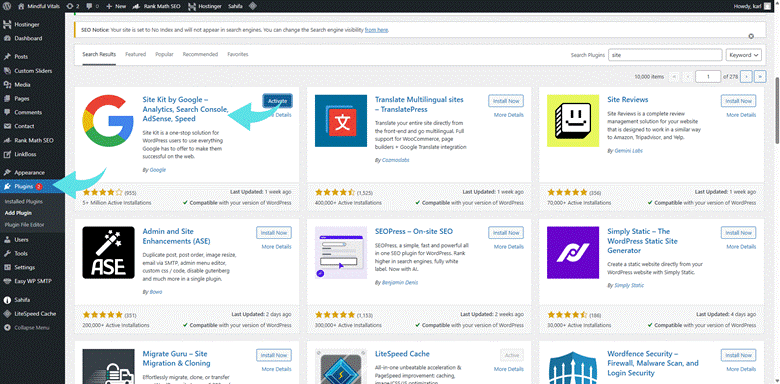Install Translate Multilingual sites TranslatePress
Screen dimensions: 780x384
pyautogui.click(x=506, y=101)
